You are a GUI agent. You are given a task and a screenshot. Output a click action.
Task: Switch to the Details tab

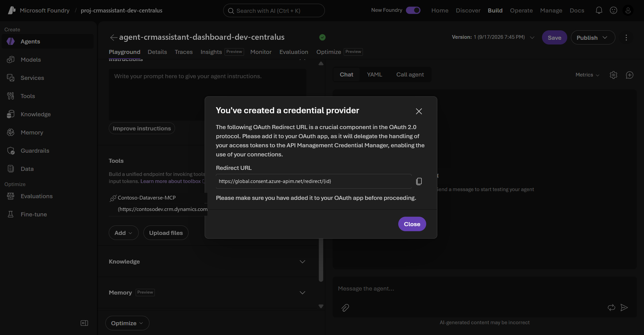point(157,52)
